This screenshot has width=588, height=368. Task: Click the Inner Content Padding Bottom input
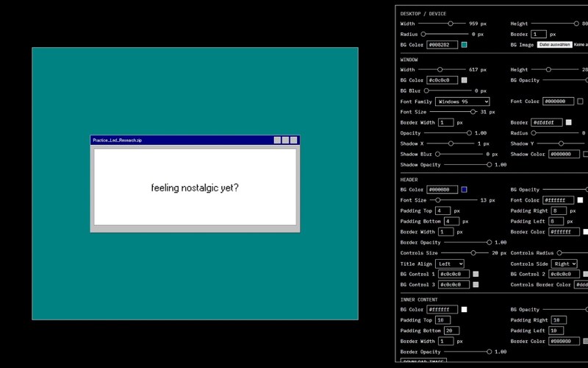(451, 330)
